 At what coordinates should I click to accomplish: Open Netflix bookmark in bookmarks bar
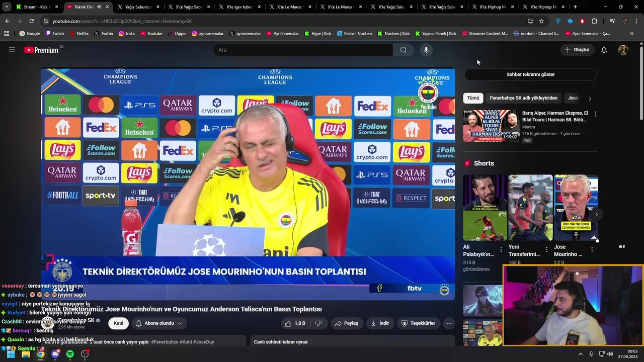pos(78,33)
